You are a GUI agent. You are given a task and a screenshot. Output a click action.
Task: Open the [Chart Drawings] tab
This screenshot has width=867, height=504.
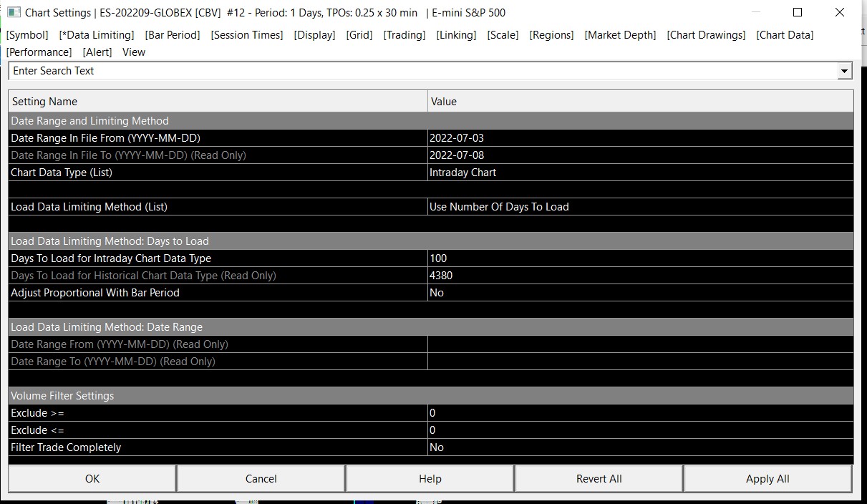[x=707, y=35]
